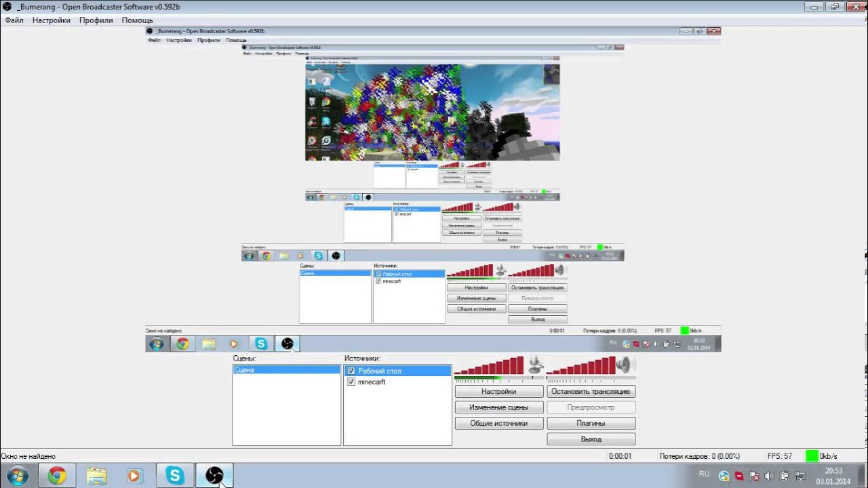Click the Окно не найдено status message
Image resolution: width=868 pixels, height=488 pixels.
coord(28,456)
